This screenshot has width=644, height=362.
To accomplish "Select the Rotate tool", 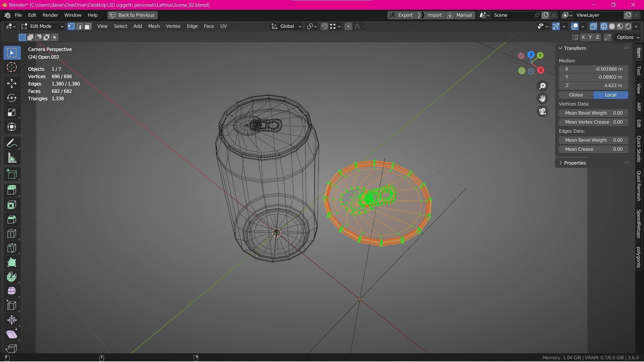I will click(12, 98).
